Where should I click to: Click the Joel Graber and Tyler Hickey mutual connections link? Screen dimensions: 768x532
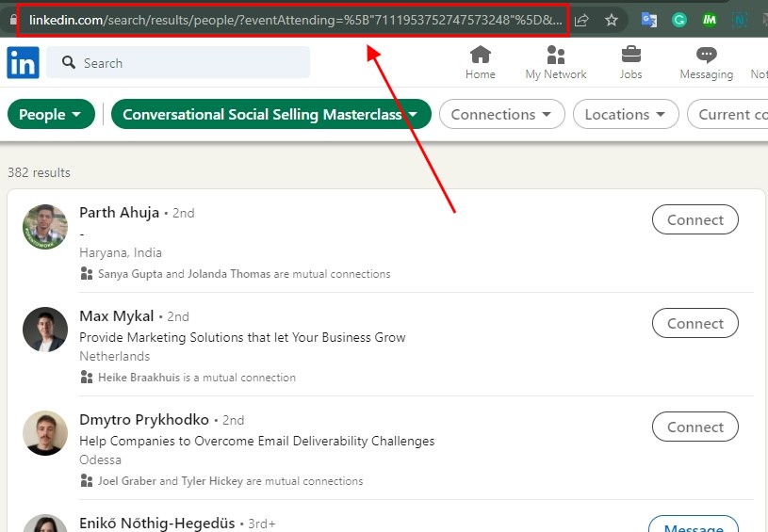(x=230, y=480)
